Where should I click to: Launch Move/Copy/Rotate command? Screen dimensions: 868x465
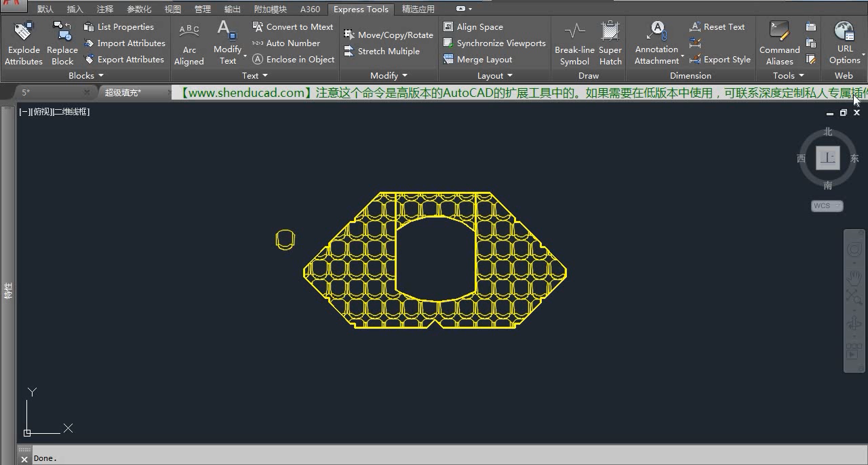pos(389,35)
